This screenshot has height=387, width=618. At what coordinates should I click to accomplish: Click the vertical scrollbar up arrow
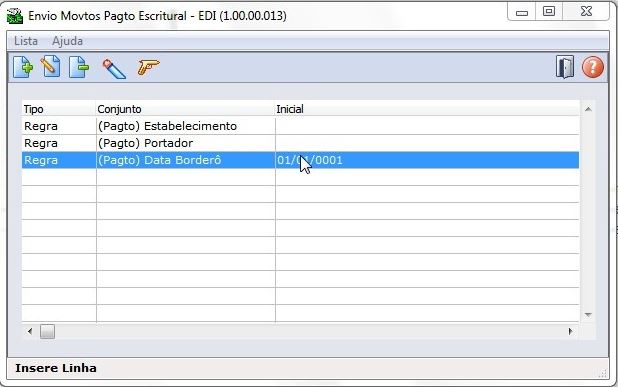tap(588, 109)
